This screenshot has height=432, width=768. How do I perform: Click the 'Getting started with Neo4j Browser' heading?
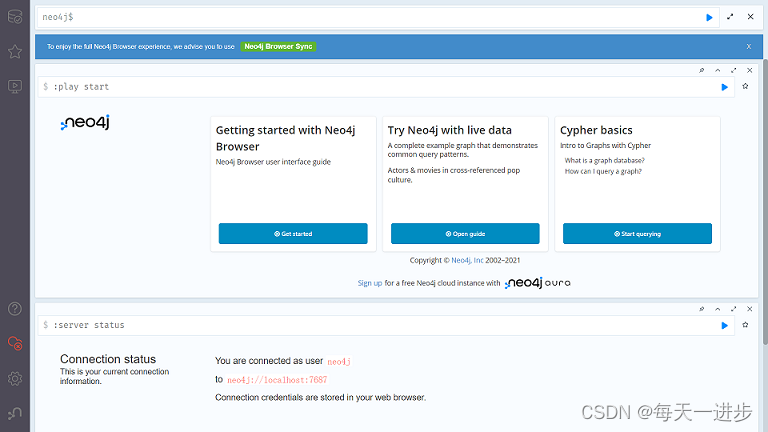[x=286, y=138]
